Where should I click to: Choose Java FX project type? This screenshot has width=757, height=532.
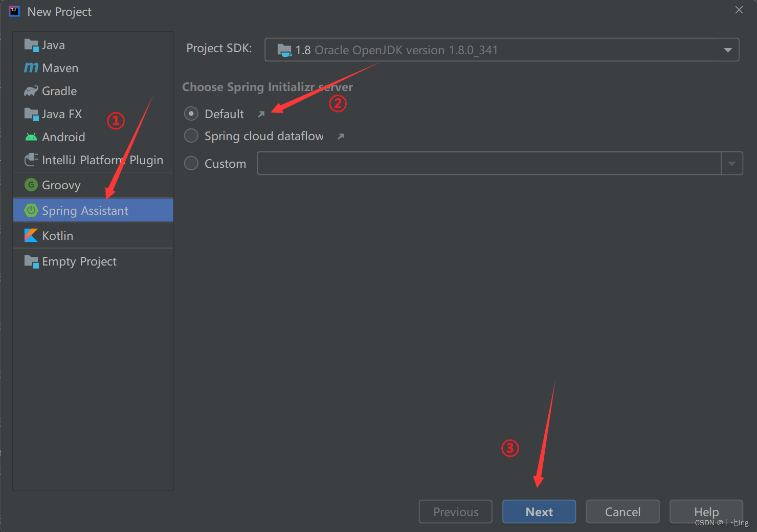(x=94, y=114)
